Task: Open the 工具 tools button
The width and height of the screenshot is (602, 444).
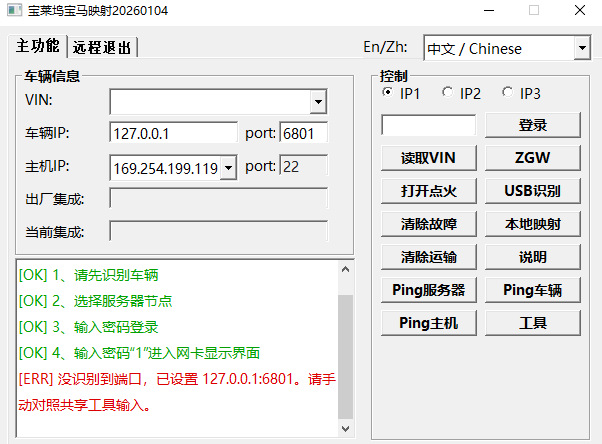Action: (533, 323)
